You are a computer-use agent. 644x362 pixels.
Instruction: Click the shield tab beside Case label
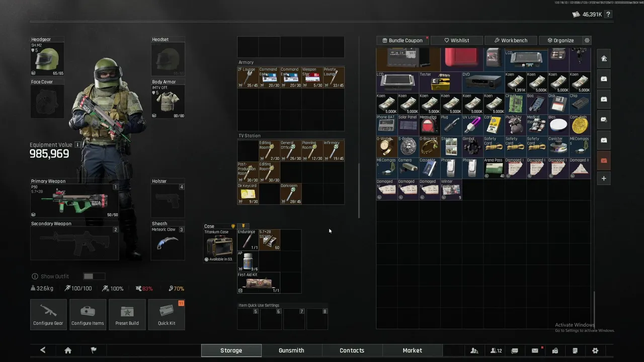pyautogui.click(x=233, y=226)
